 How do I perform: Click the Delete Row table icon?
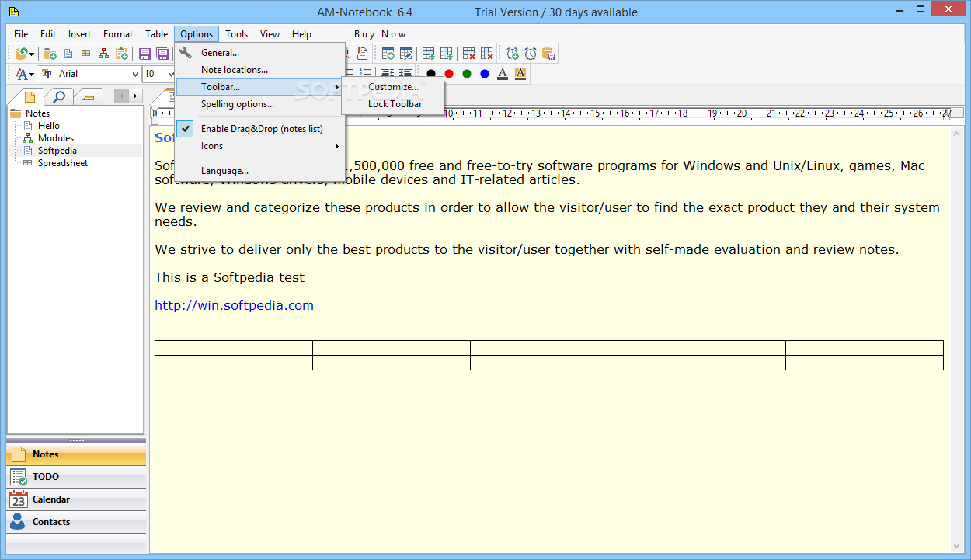468,54
